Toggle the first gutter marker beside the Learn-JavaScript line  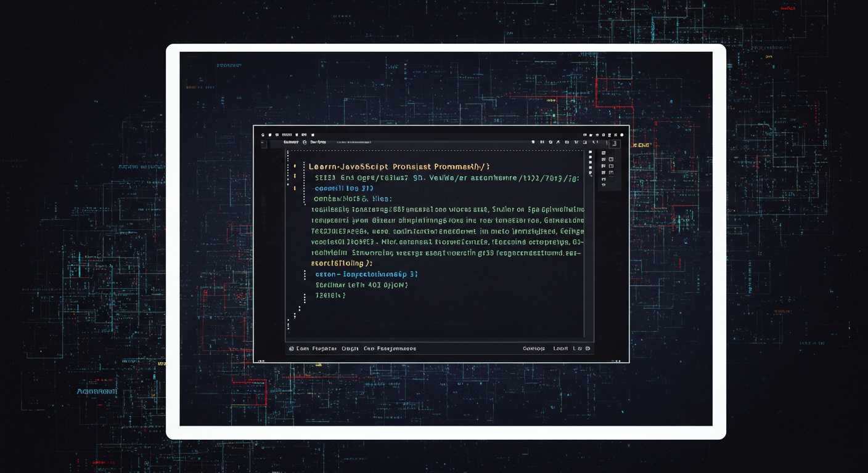295,166
